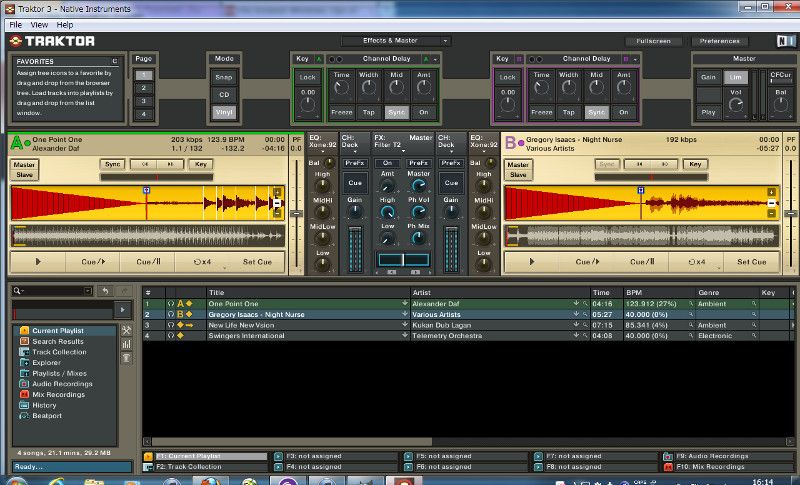Image resolution: width=800 pixels, height=485 pixels.
Task: Click Deck A play button
Action: 38,262
